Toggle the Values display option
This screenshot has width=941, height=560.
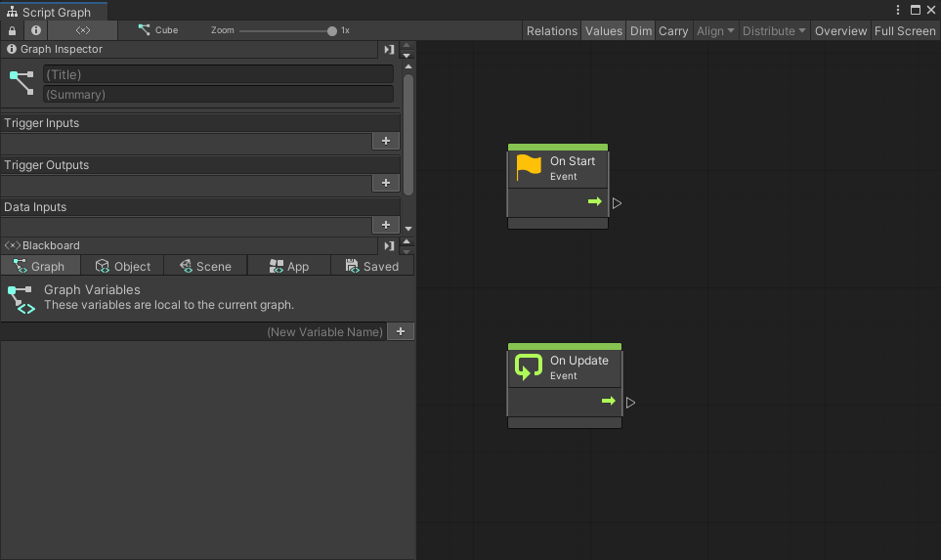604,30
